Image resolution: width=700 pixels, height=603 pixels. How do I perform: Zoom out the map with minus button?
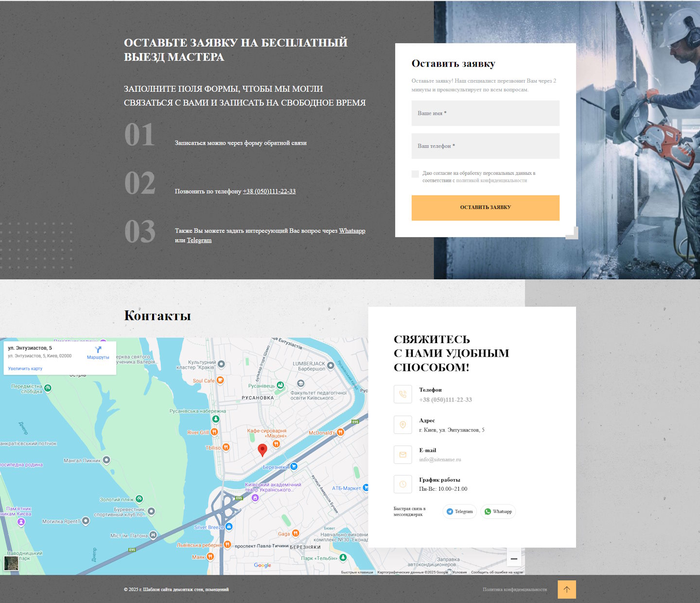click(x=514, y=559)
